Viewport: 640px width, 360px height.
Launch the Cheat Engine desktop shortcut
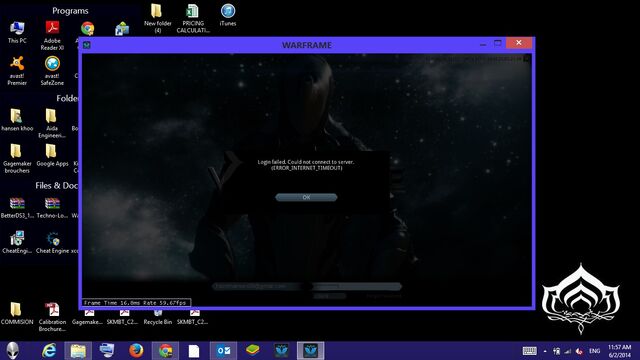53,242
